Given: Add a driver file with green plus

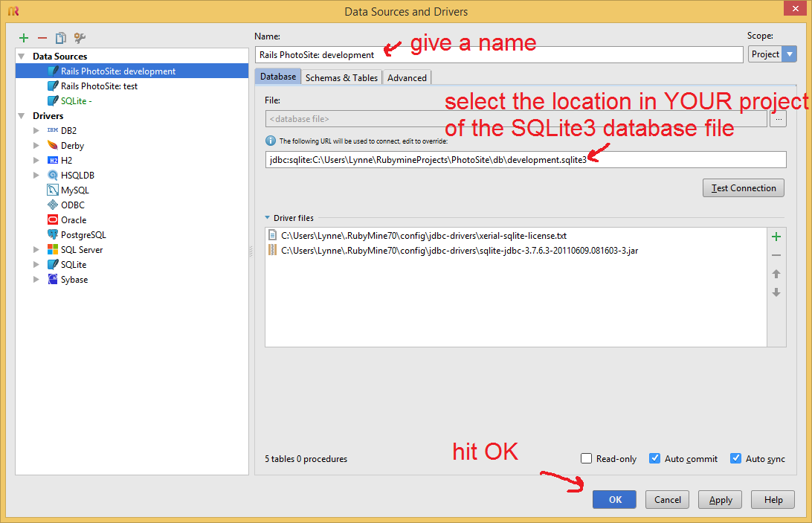Looking at the screenshot, I should click(776, 237).
